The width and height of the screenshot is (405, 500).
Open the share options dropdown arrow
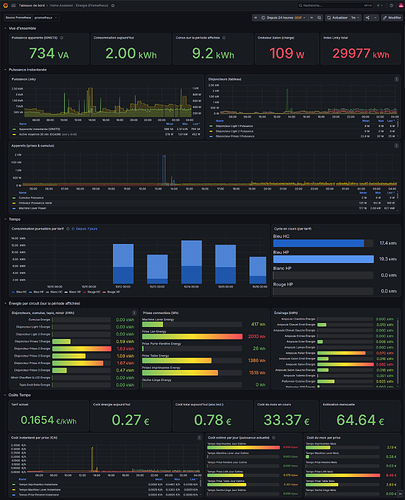376,18
